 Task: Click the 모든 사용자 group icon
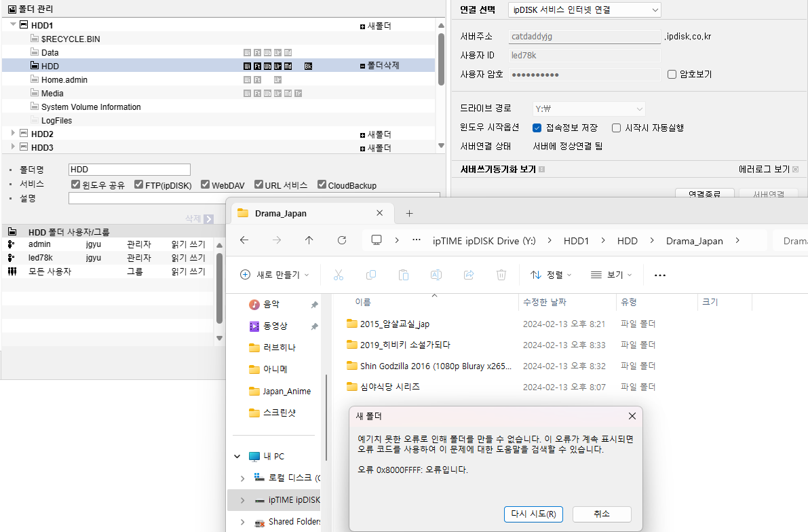pyautogui.click(x=12, y=271)
